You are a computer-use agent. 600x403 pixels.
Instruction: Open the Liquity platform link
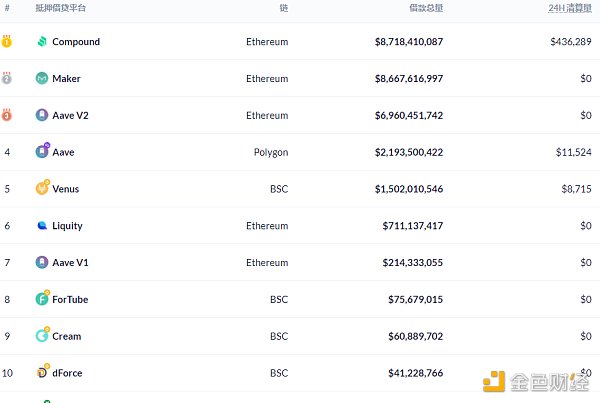point(68,226)
